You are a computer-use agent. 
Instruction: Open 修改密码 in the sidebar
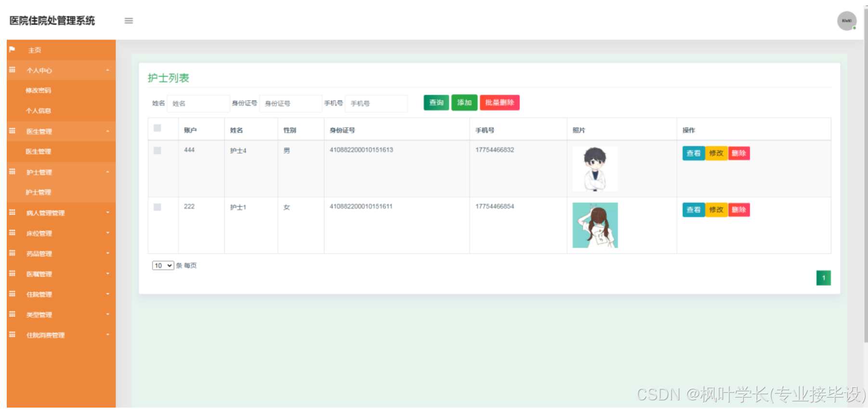click(x=38, y=91)
